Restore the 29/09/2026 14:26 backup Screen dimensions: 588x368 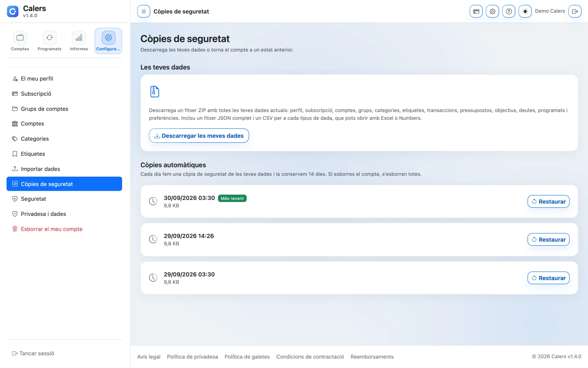tap(548, 240)
